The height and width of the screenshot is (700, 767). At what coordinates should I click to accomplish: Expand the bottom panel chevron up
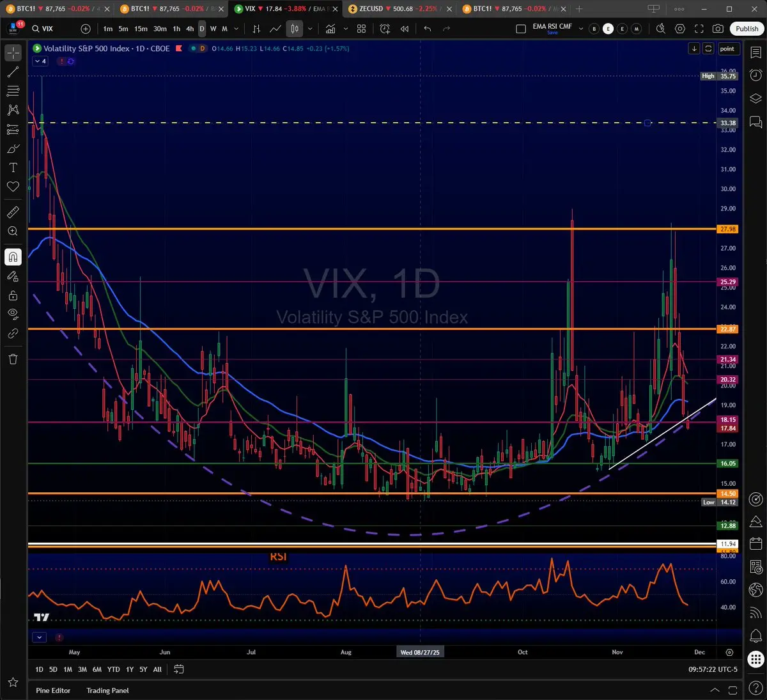click(715, 690)
